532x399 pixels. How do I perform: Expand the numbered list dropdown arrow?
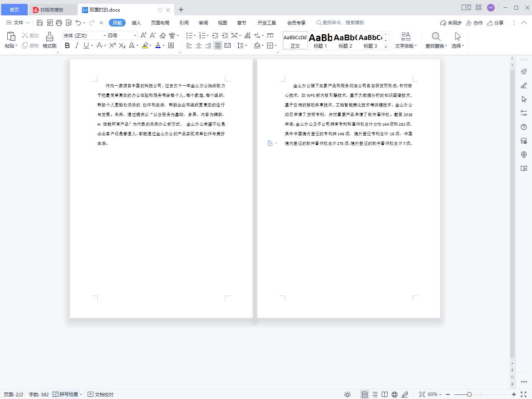[208, 36]
